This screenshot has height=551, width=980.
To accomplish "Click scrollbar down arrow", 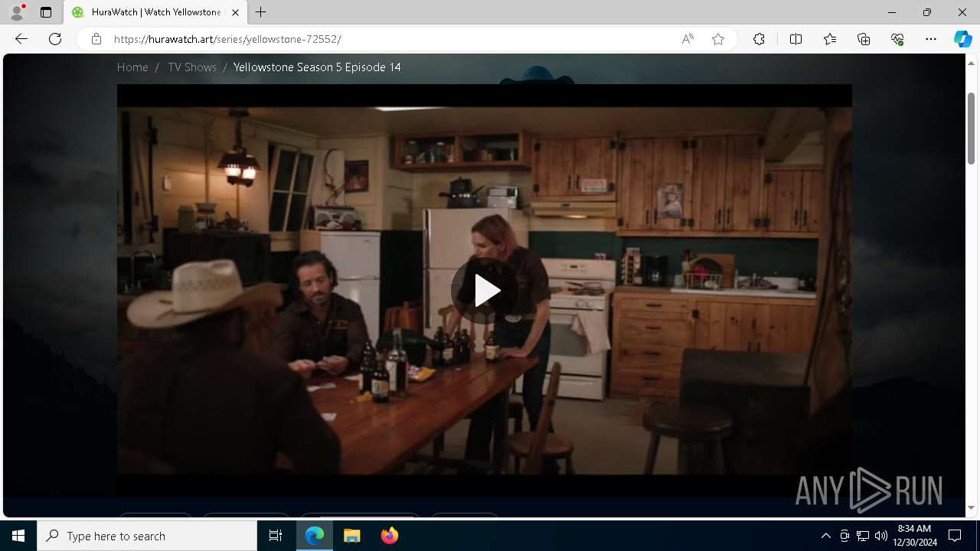I will click(x=971, y=507).
